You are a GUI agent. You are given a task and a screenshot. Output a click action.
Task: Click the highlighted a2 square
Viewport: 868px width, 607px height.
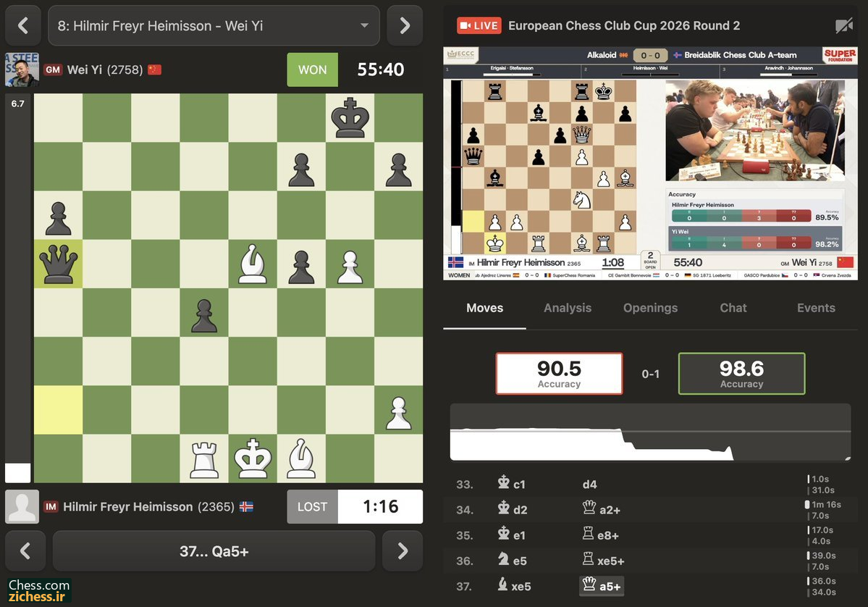pyautogui.click(x=58, y=410)
